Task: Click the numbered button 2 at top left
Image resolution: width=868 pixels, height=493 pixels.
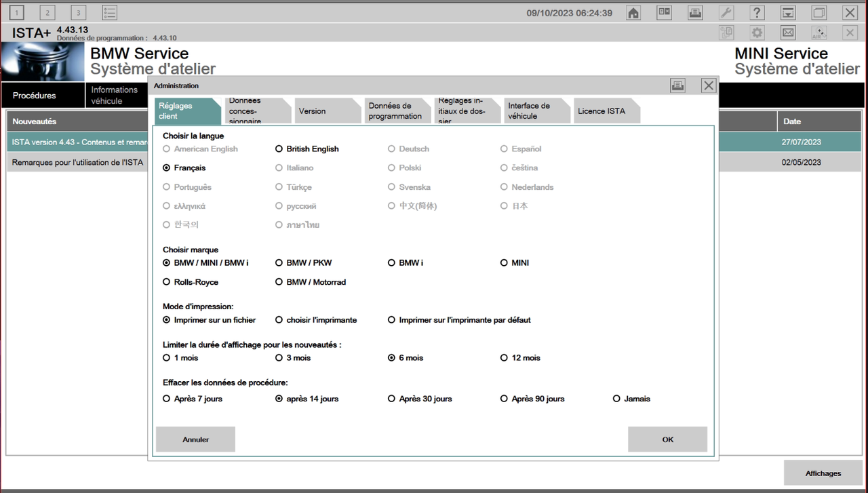Action: (47, 13)
